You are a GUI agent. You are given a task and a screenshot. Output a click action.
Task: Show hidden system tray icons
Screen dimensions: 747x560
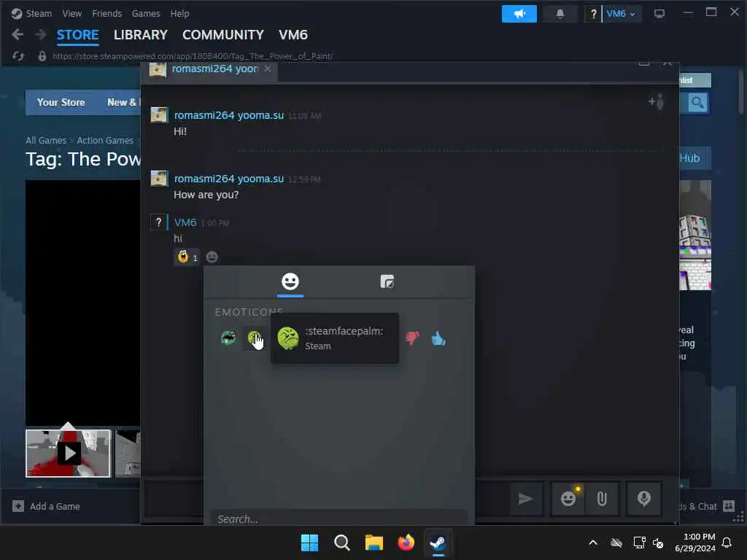click(x=593, y=542)
